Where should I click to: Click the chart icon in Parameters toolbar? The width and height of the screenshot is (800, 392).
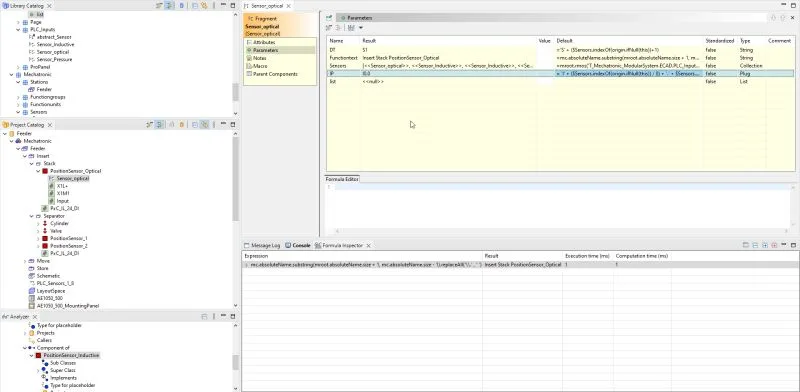(351, 28)
